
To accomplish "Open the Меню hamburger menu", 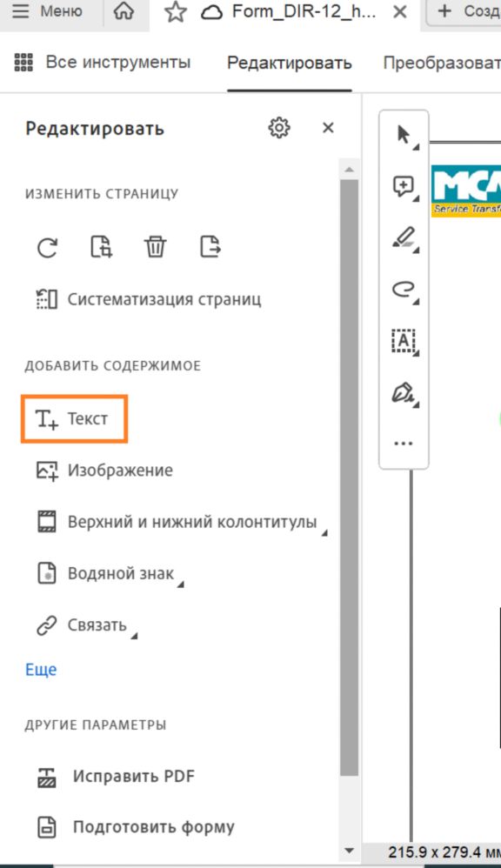I will click(46, 11).
